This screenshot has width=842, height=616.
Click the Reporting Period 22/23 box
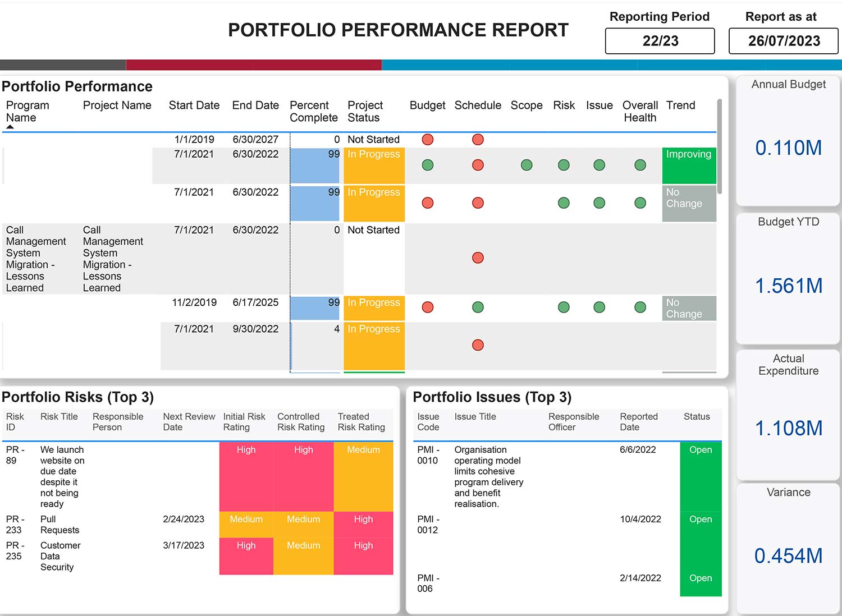point(660,41)
